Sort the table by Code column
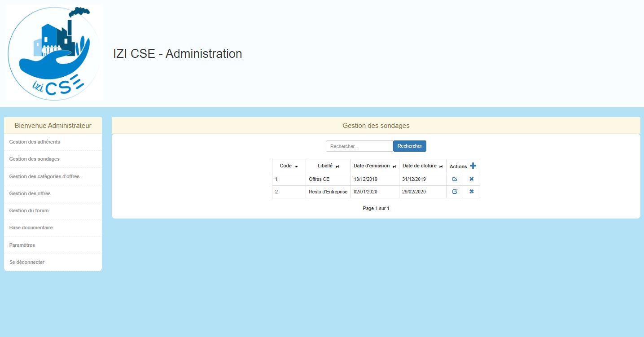This screenshot has height=337, width=644. coord(289,166)
